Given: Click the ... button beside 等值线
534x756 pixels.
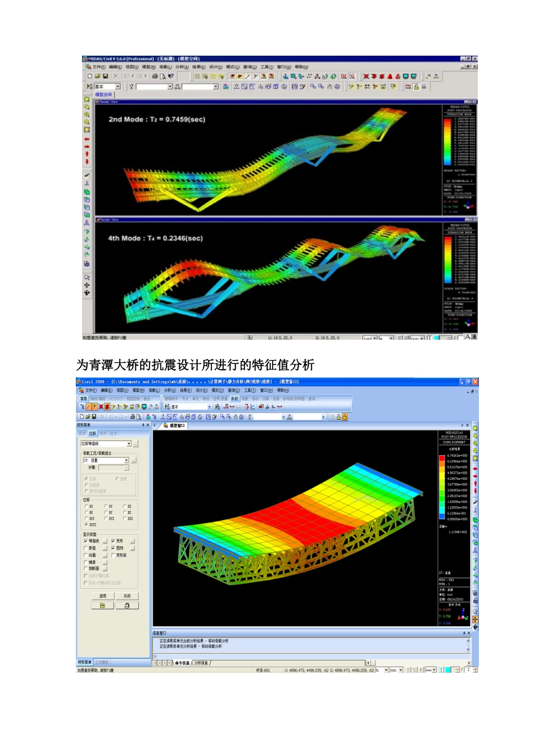Looking at the screenshot, I should (x=105, y=541).
